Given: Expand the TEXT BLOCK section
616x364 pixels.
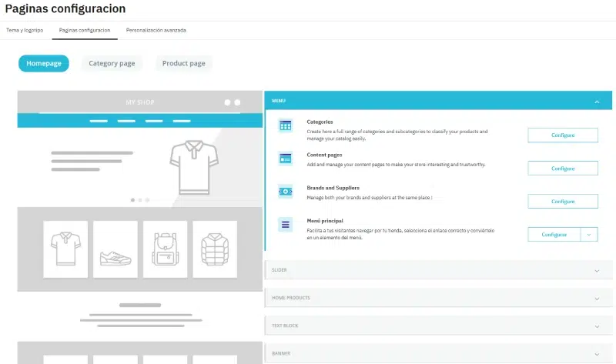Looking at the screenshot, I should [597, 326].
